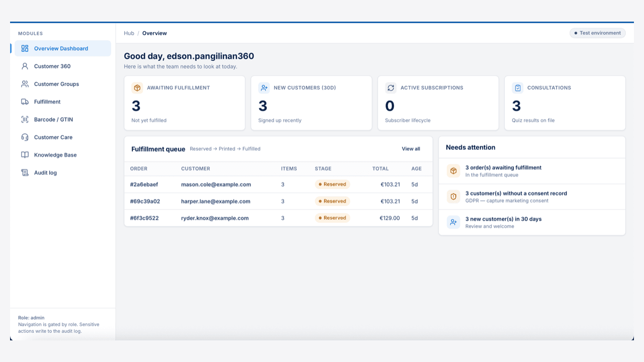Click the Fulfillment queue heading
This screenshot has height=362, width=644.
coord(158,149)
